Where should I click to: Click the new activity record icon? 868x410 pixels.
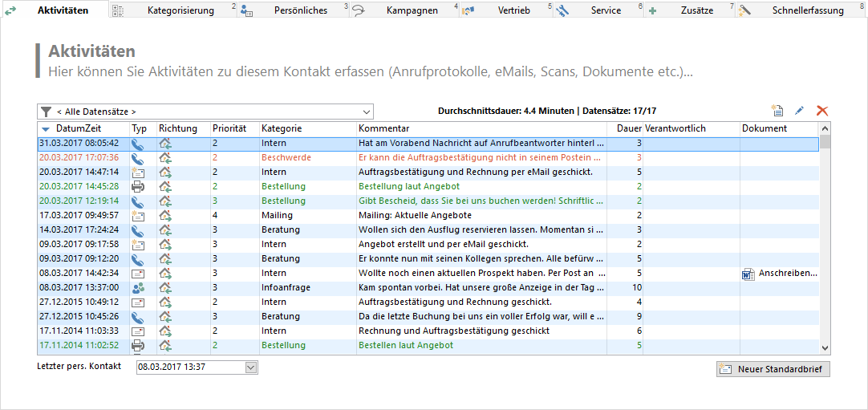pos(776,112)
